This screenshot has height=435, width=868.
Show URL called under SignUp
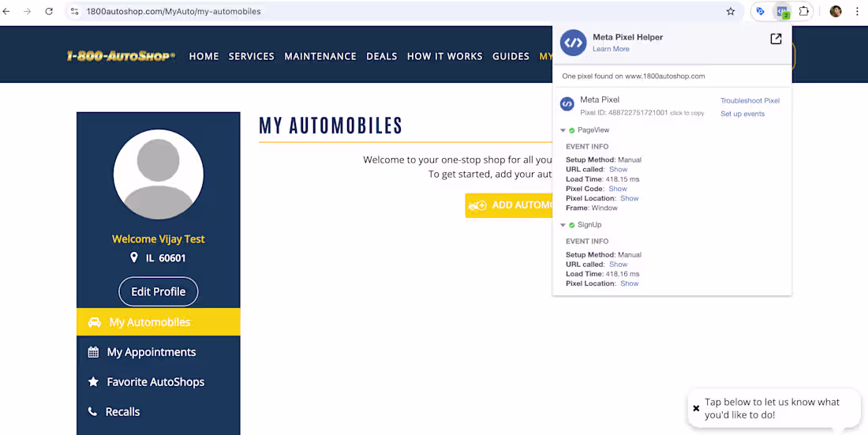coord(619,264)
